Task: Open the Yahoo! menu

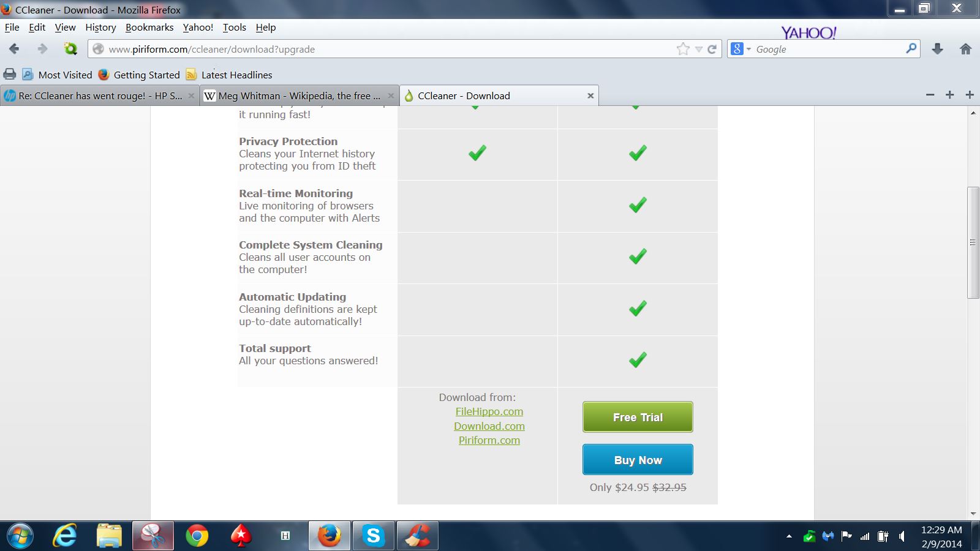Action: 198,28
